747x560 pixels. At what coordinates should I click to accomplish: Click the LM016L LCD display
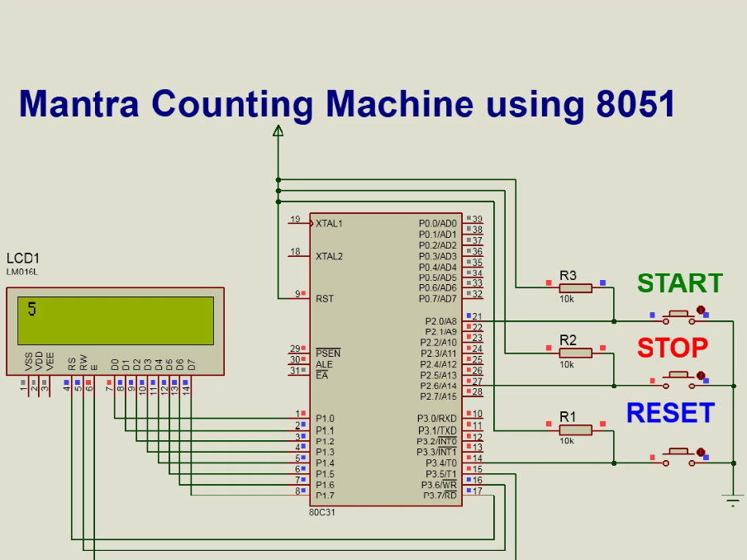113,330
